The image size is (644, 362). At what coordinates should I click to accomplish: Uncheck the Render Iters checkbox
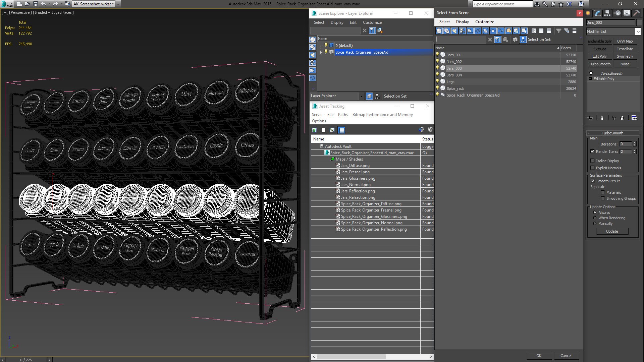(x=592, y=152)
